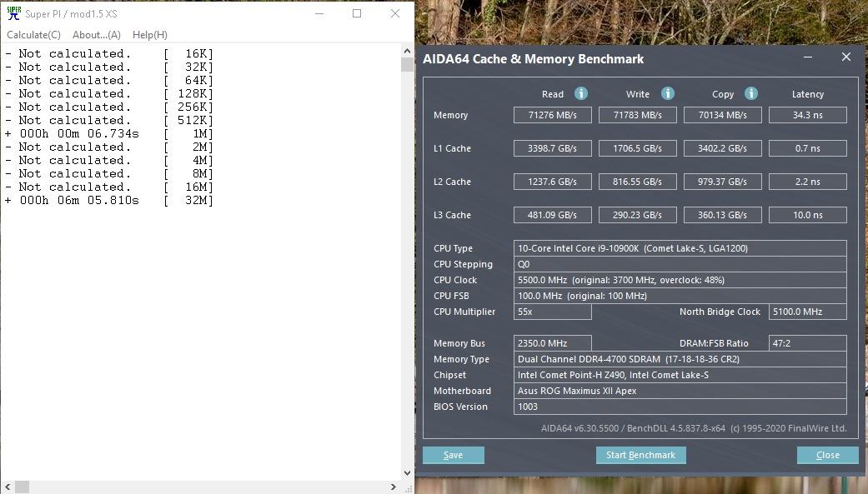Click the Super PI horizontal scrollbar thumb
Screen dimensions: 868x494
22,487
